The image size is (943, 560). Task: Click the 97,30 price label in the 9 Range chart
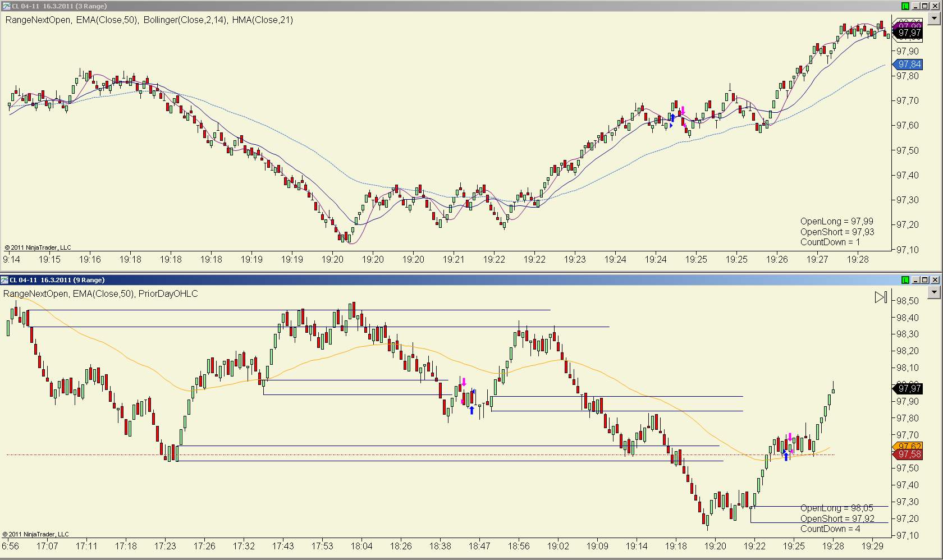click(908, 502)
